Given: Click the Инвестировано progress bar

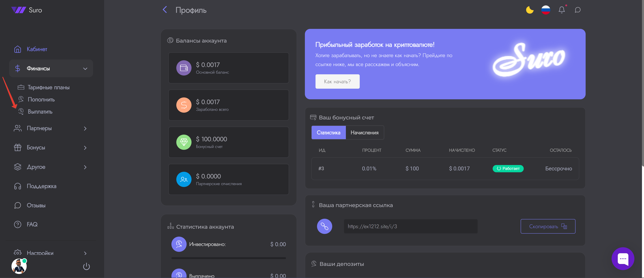Looking at the screenshot, I should pos(228,258).
